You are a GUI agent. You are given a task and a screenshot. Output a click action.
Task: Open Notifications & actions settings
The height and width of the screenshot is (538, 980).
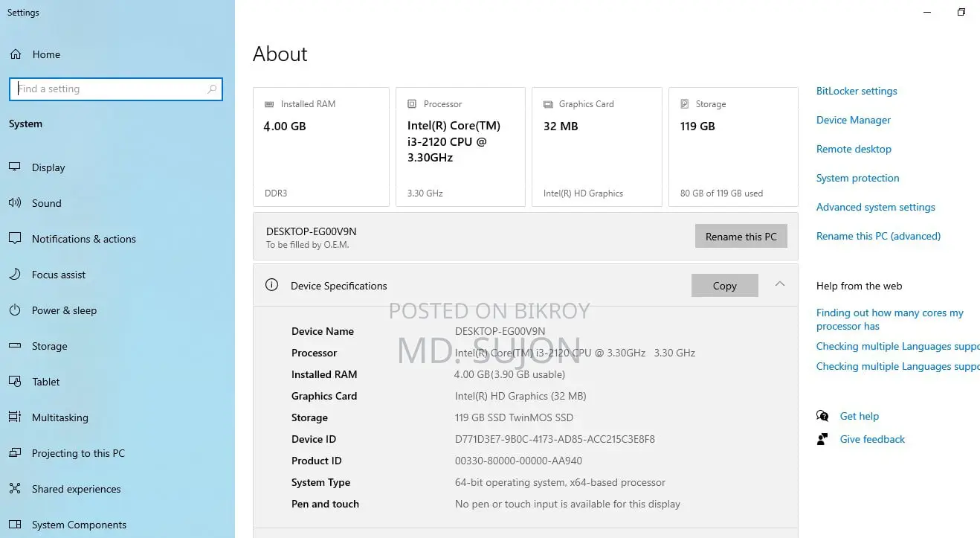point(84,239)
